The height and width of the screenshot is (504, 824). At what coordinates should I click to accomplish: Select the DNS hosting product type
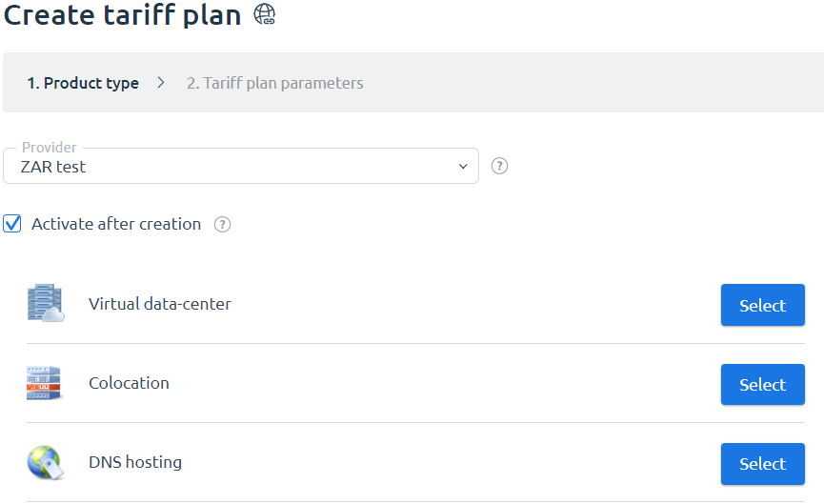[x=762, y=464]
